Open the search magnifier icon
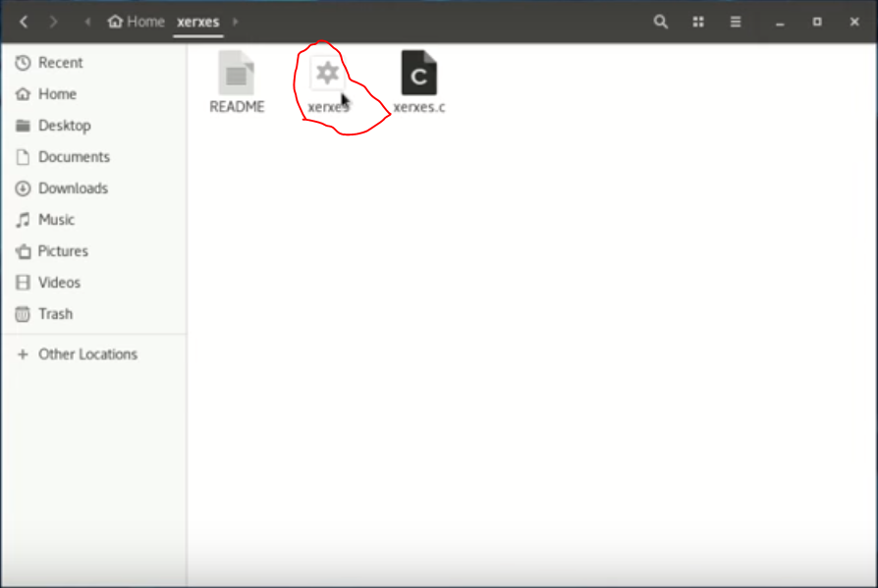 [661, 22]
